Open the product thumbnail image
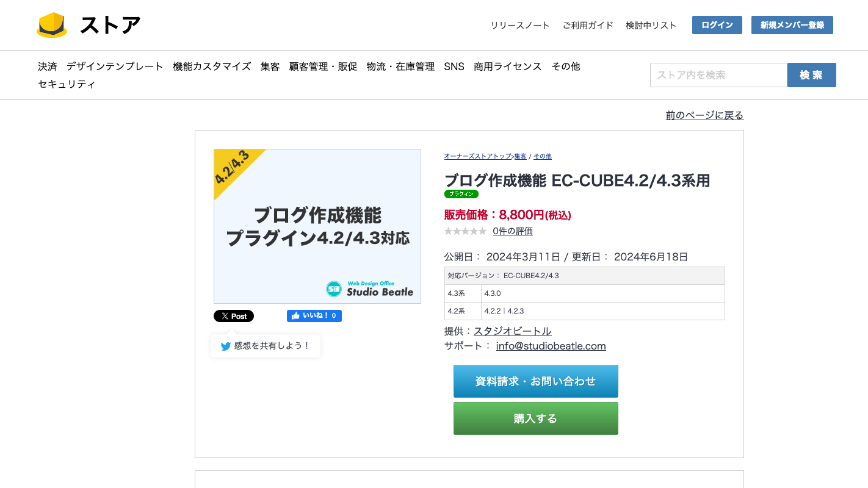 pyautogui.click(x=317, y=226)
